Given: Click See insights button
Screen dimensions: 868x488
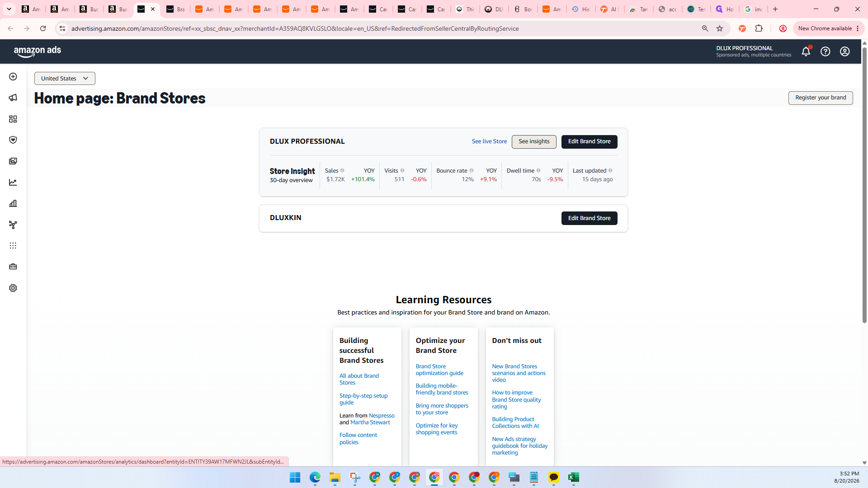Looking at the screenshot, I should point(534,142).
